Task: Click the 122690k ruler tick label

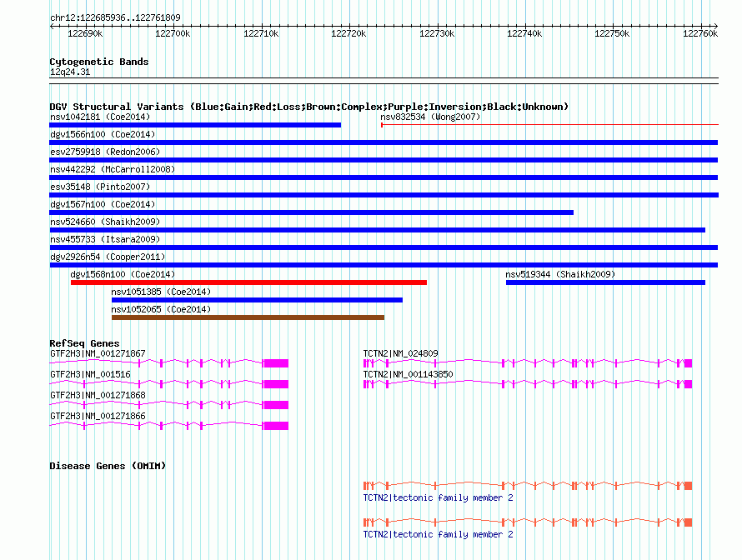Action: point(85,33)
